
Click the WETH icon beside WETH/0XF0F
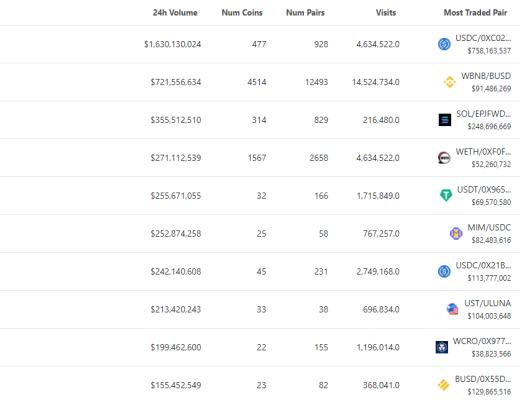444,158
